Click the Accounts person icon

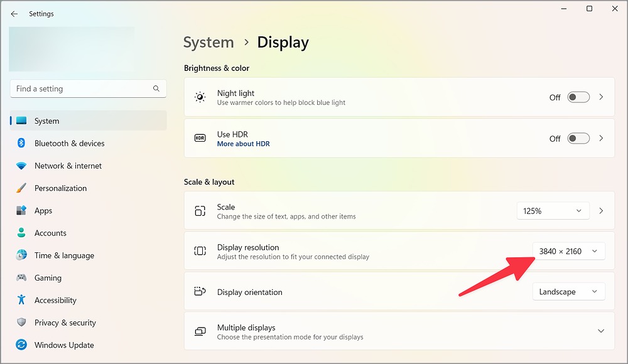(21, 233)
